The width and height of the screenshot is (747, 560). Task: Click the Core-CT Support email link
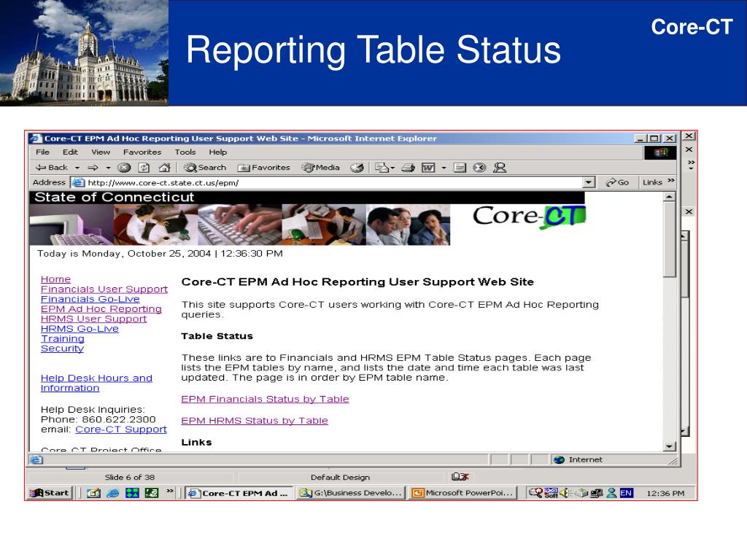coord(121,429)
